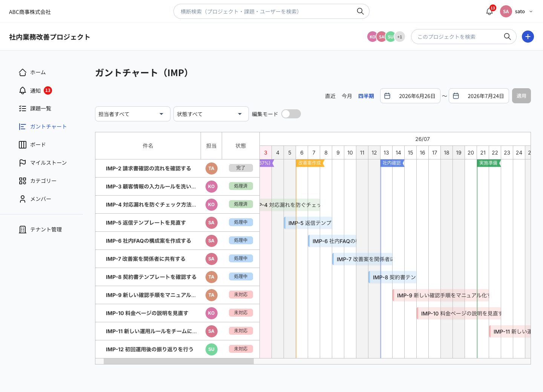
Task: Open end date calendar icon
Action: point(456,96)
